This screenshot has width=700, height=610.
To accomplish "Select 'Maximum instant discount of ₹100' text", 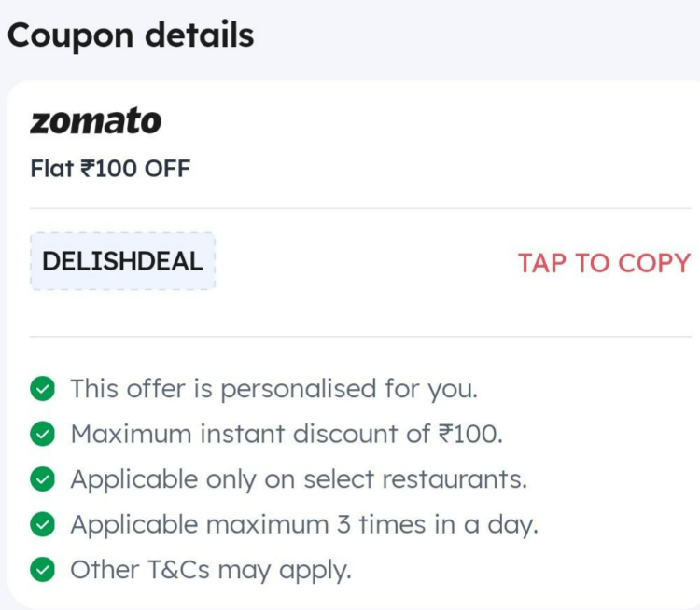I will coord(287,434).
